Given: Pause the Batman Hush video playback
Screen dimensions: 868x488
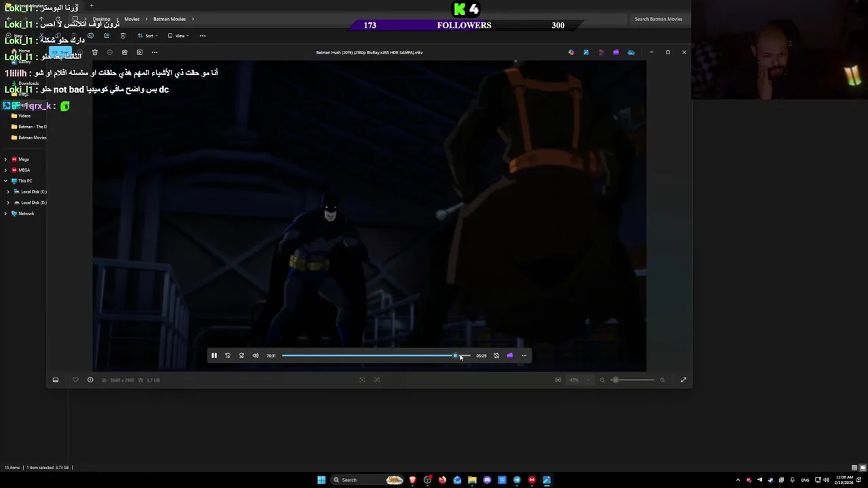Looking at the screenshot, I should [214, 355].
